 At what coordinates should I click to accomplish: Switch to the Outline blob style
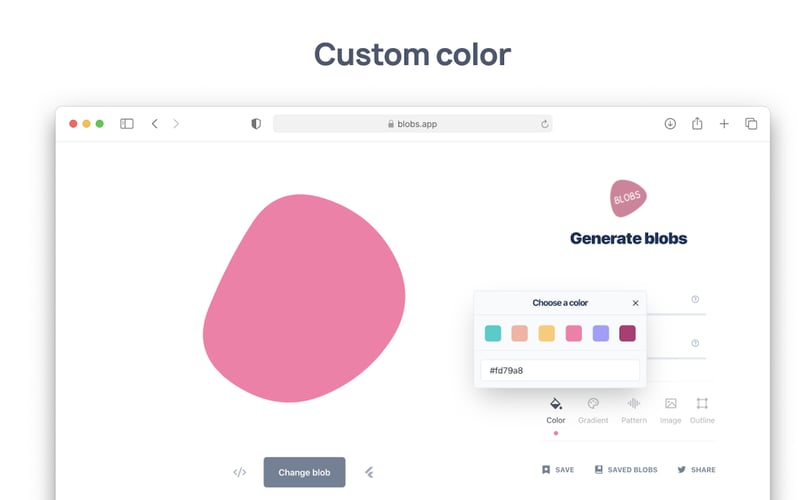click(702, 404)
